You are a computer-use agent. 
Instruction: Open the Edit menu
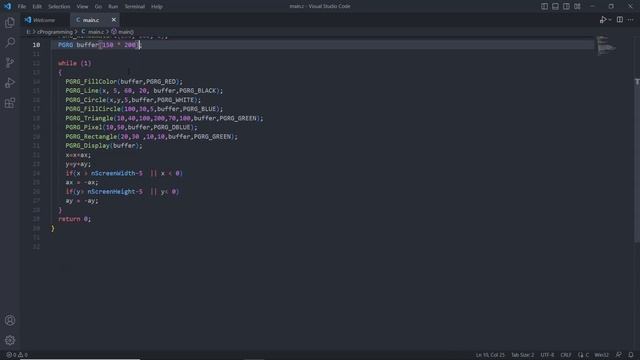click(37, 7)
